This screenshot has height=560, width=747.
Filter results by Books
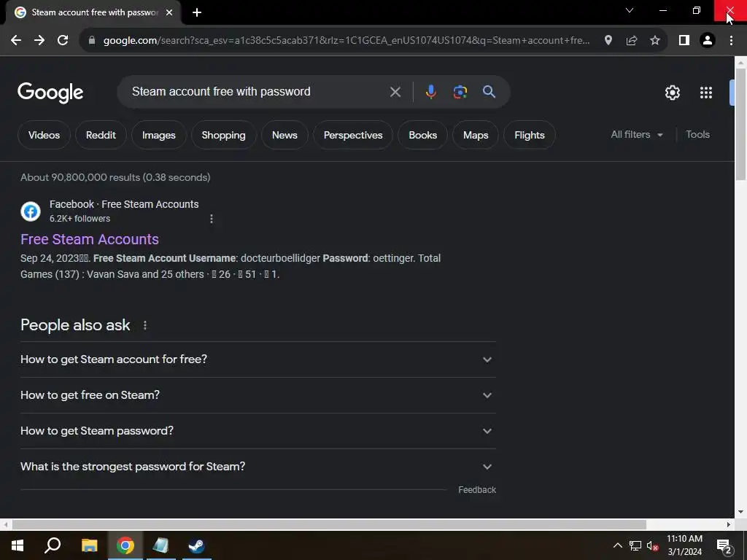pos(422,135)
